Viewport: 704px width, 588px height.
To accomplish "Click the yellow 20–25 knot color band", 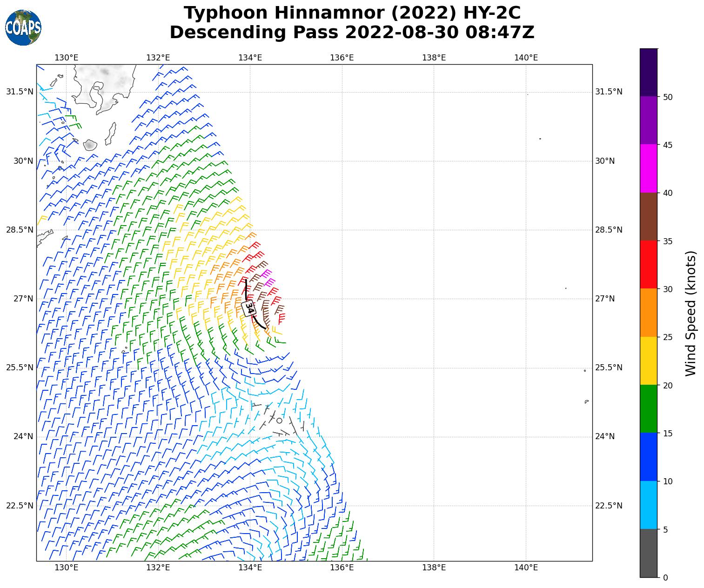I will coord(648,361).
